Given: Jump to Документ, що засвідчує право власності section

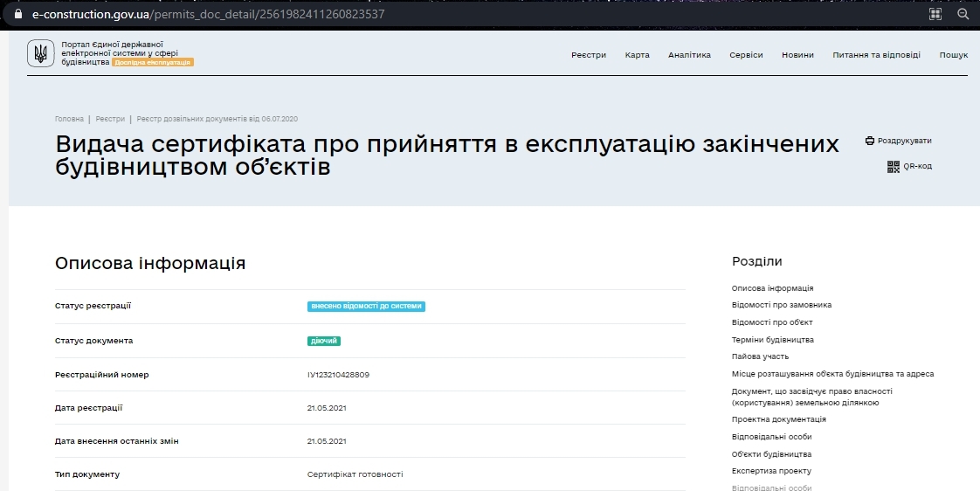Looking at the screenshot, I should point(812,398).
